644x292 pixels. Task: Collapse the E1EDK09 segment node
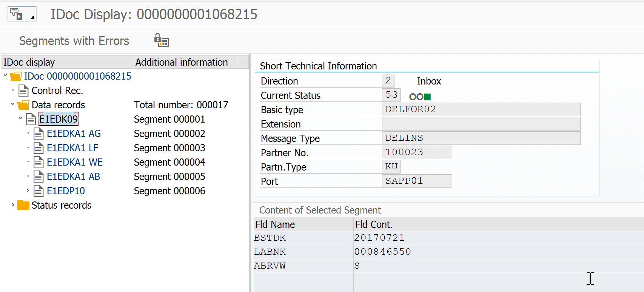tap(20, 119)
